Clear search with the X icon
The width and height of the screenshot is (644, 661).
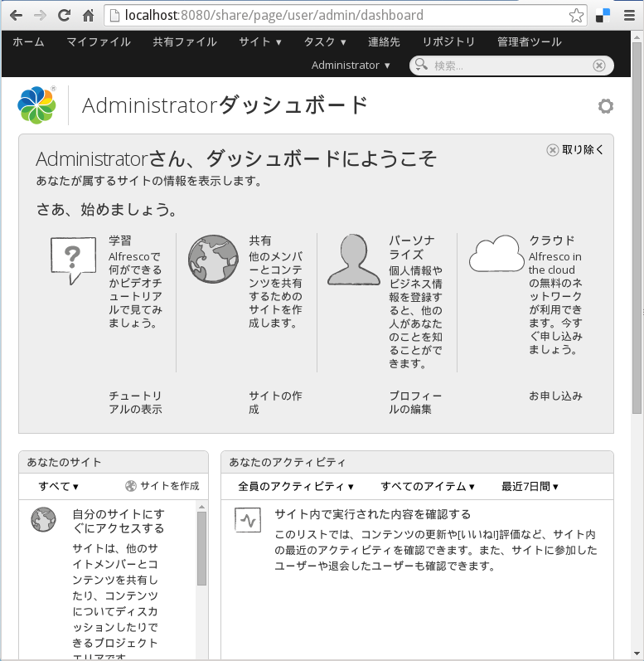click(x=599, y=66)
